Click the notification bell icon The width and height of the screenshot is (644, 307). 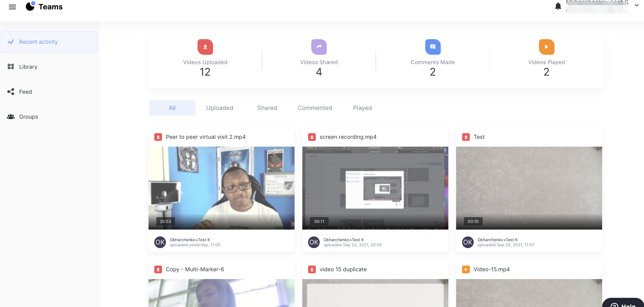[558, 6]
